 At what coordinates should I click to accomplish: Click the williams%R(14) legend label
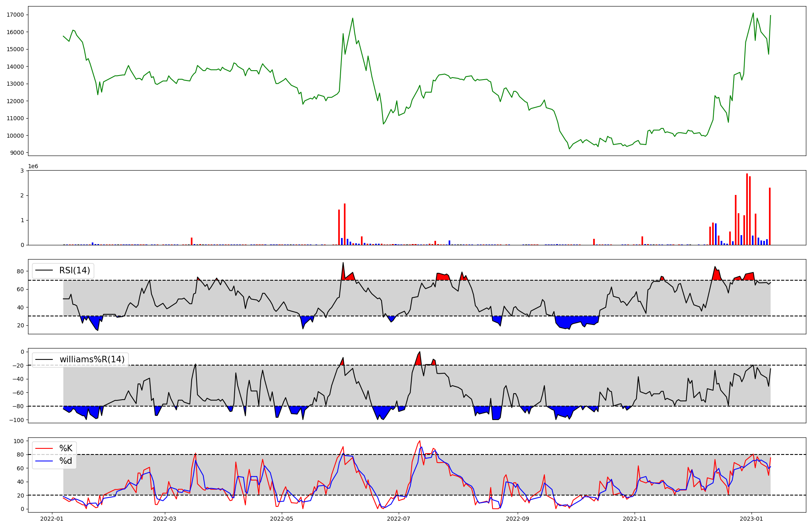point(92,359)
